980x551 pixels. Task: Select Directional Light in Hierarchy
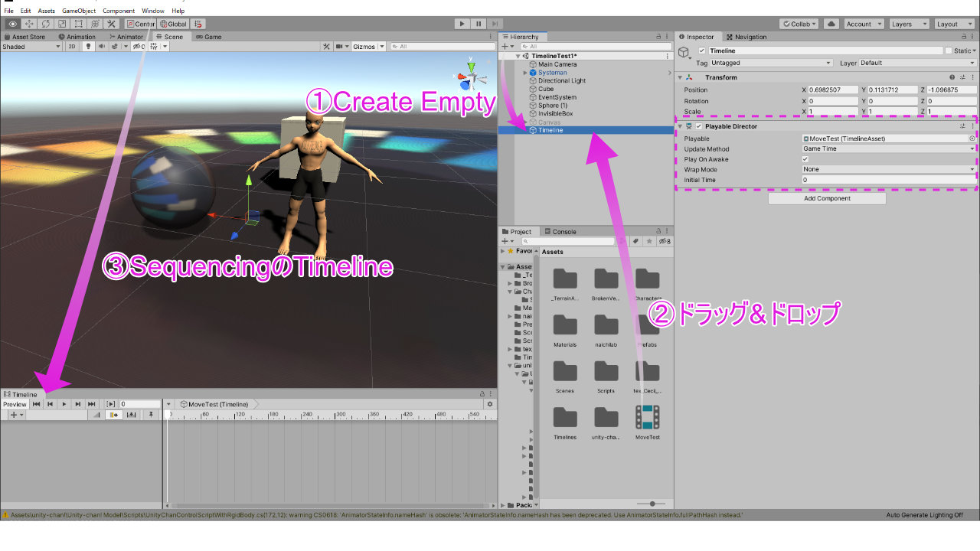(x=562, y=80)
